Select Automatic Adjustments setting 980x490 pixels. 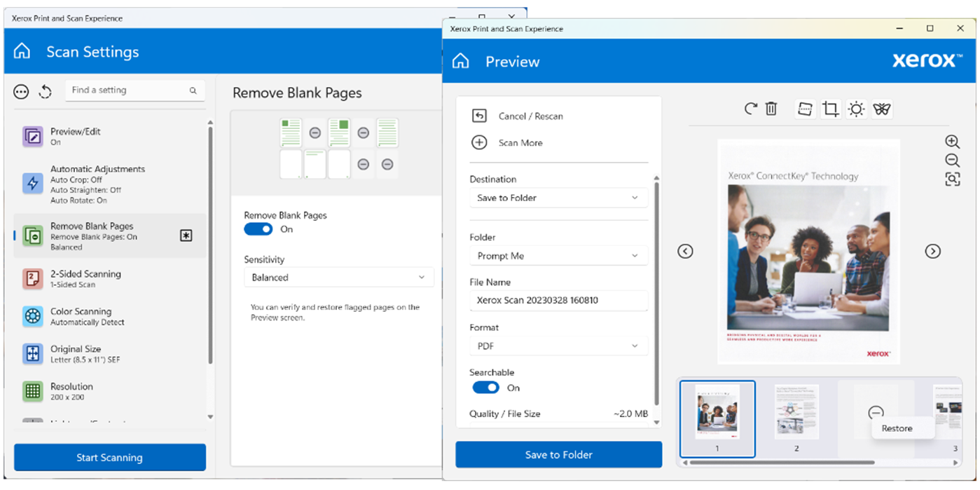click(x=110, y=184)
